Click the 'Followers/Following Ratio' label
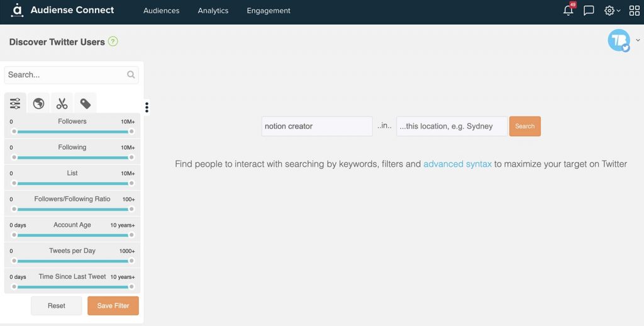 [72, 199]
